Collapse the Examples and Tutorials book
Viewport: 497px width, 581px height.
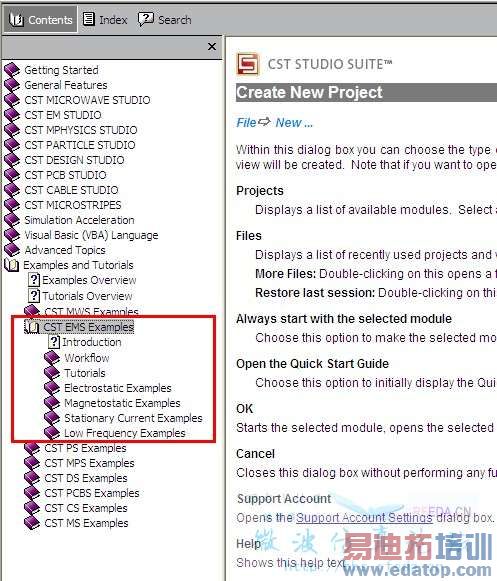pyautogui.click(x=11, y=265)
